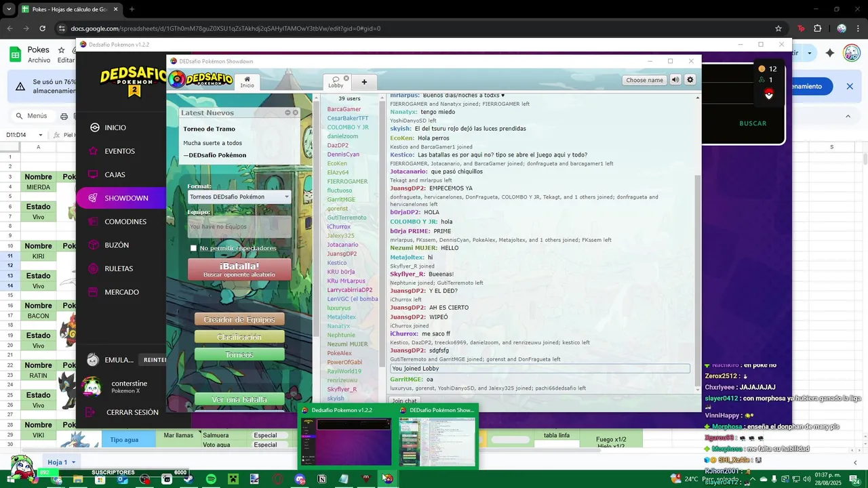Click user BarcaGamer in user list
This screenshot has height=488, width=868.
click(344, 109)
